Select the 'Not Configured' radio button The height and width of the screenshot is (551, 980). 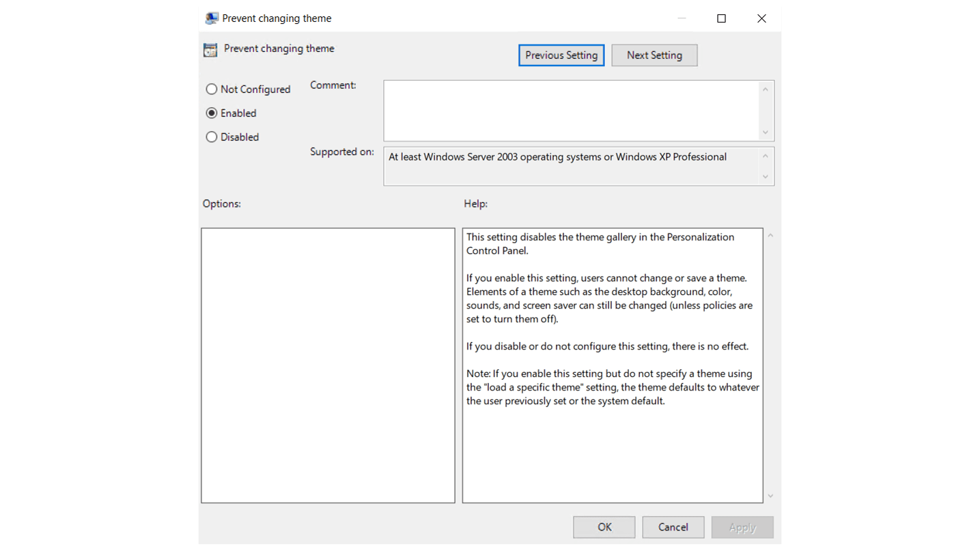(x=212, y=89)
